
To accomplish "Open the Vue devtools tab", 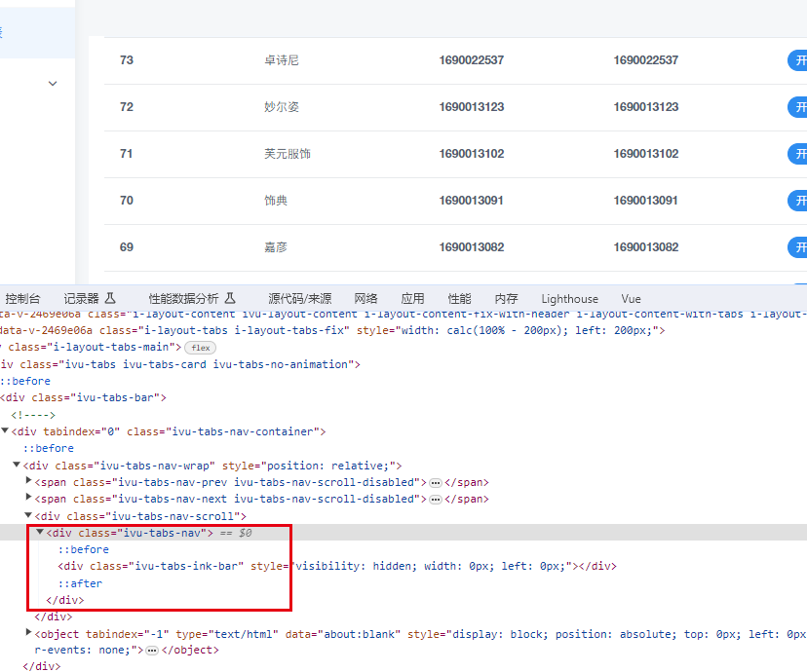I will (x=631, y=299).
